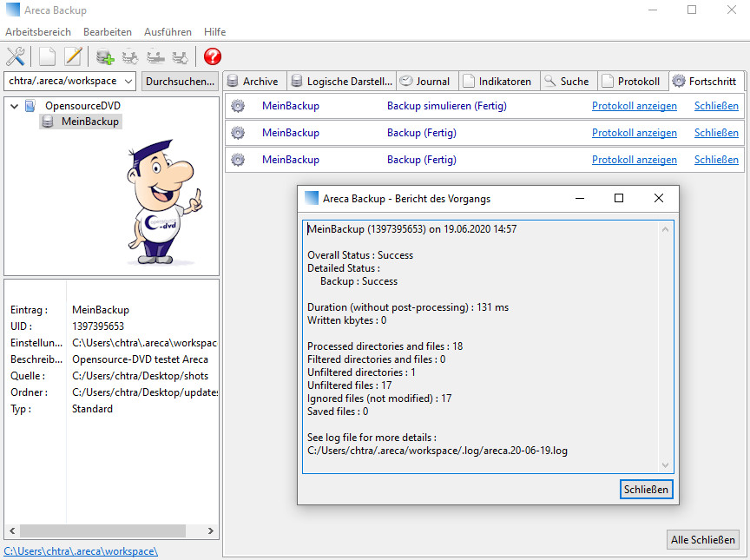Collapse the OpensourceDVD tree group

pyautogui.click(x=14, y=106)
